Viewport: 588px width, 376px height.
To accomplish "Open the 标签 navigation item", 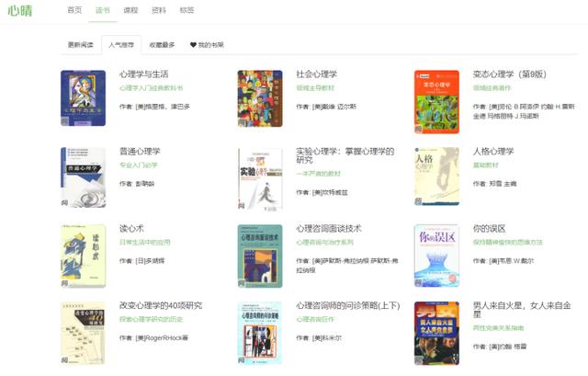I will point(187,10).
